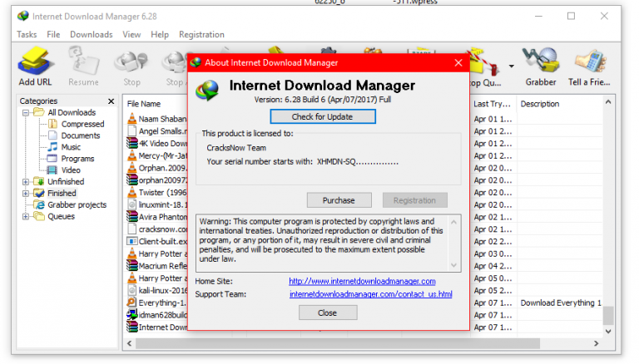Viewport: 639px width, 364px height.
Task: Select the Naam Shabana file row
Action: click(157, 119)
